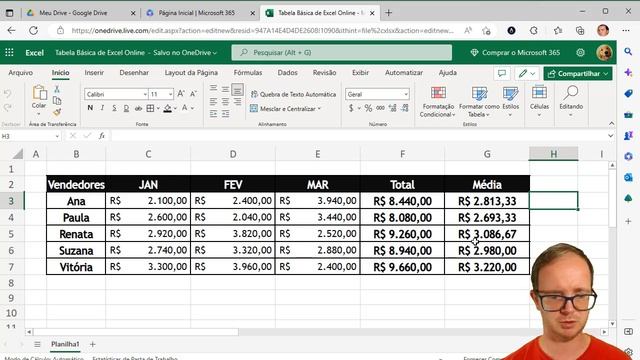Increase font size with larger A icon

coord(181,94)
